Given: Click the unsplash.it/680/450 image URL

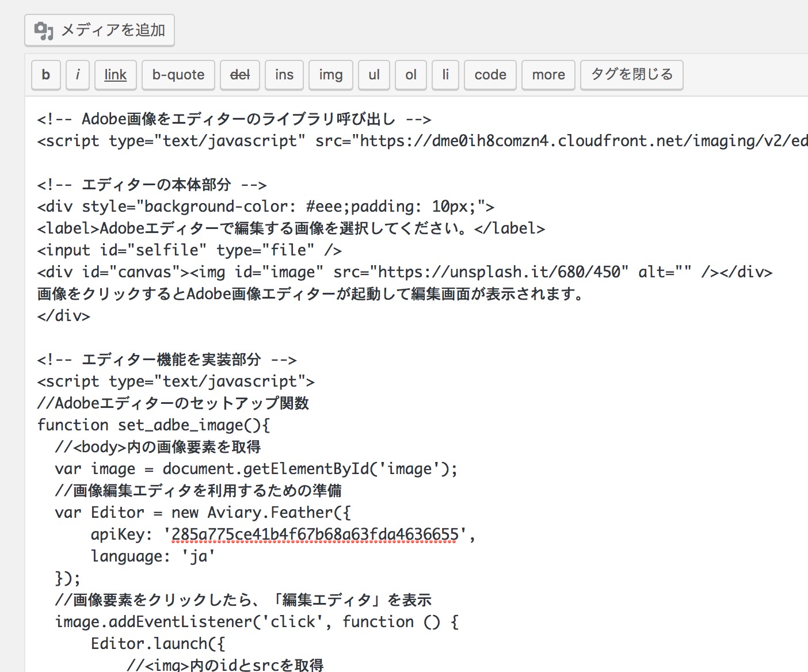Looking at the screenshot, I should click(x=499, y=272).
